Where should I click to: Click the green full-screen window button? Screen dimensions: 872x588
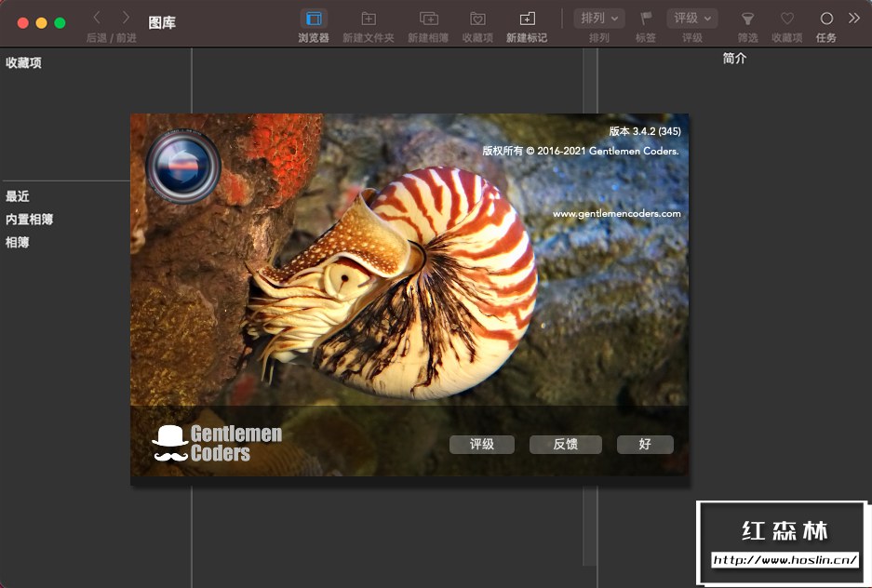click(x=60, y=22)
